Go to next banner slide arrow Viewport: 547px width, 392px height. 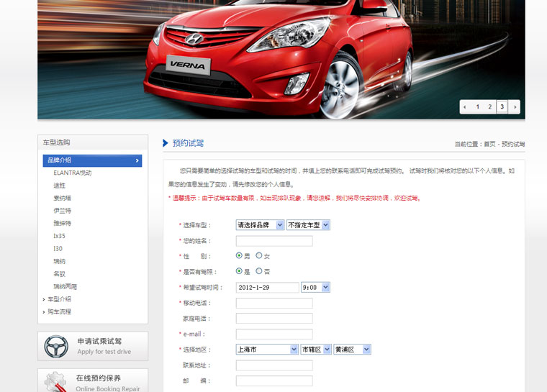coord(514,107)
